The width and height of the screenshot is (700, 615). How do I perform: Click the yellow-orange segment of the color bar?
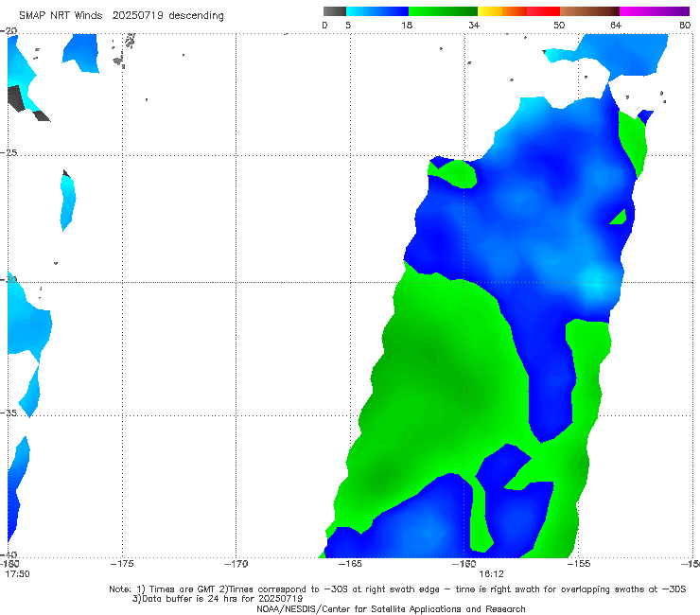[x=501, y=11]
